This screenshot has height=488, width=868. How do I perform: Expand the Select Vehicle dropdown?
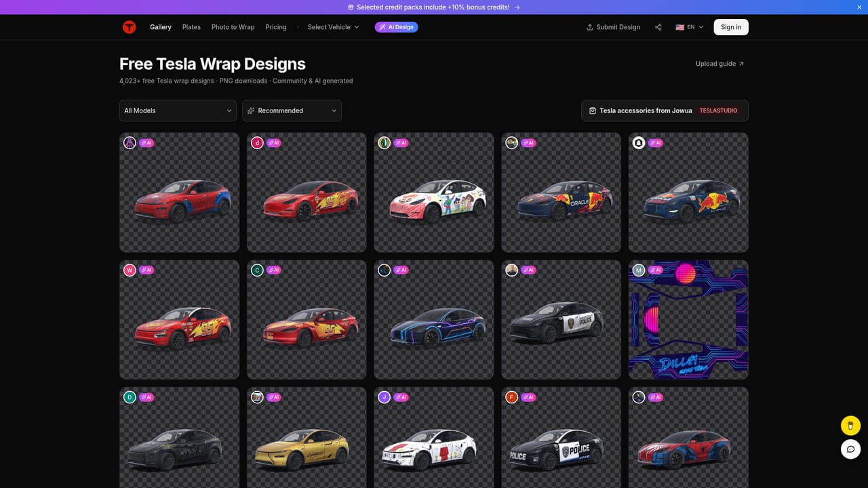point(333,27)
